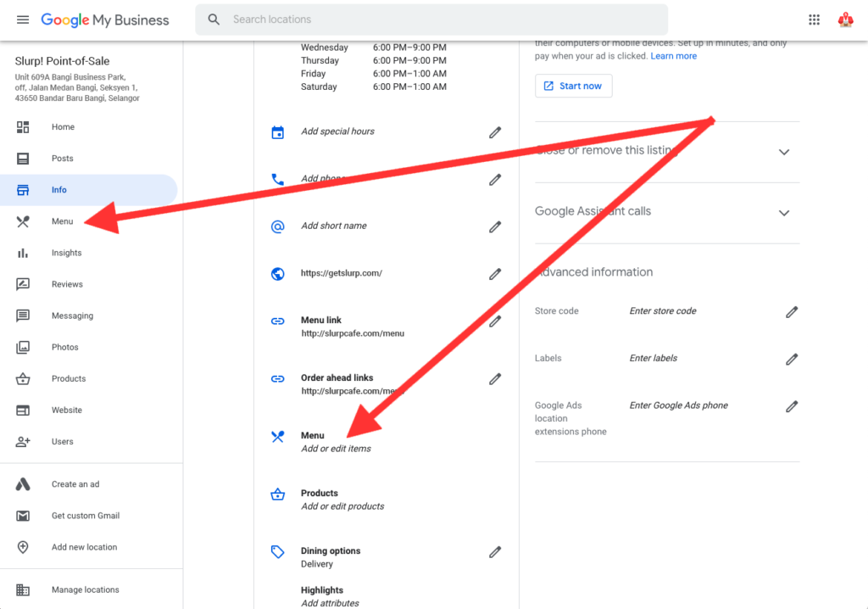
Task: Go to Posts section
Action: [62, 159]
